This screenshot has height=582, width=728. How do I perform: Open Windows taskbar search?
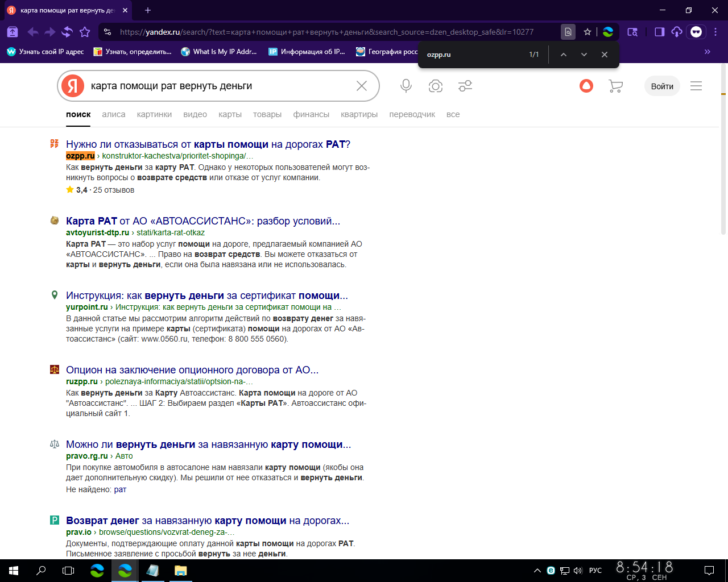tap(41, 571)
